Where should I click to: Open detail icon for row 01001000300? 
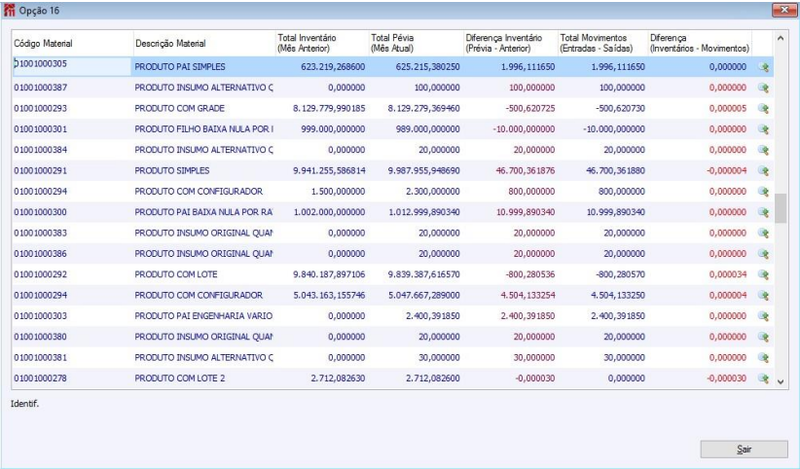pos(763,212)
